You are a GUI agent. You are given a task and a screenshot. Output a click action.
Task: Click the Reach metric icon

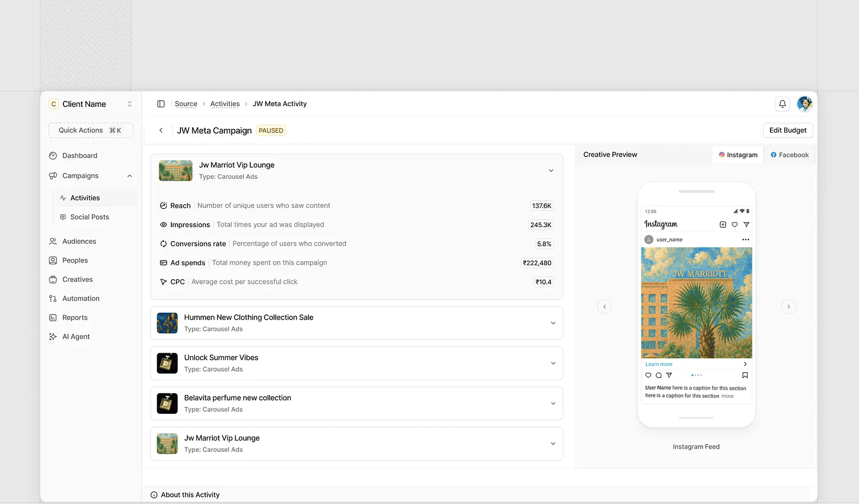click(x=163, y=205)
